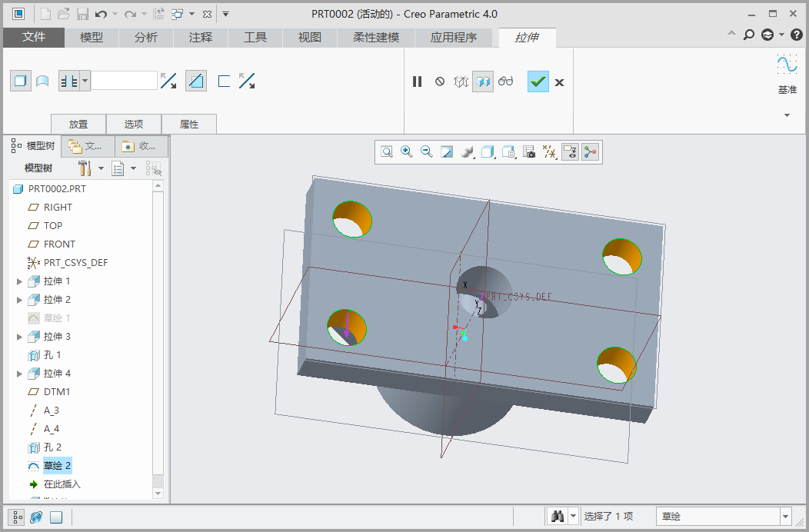This screenshot has width=809, height=532.
Task: Pause the extrude feature tool
Action: tap(418, 81)
